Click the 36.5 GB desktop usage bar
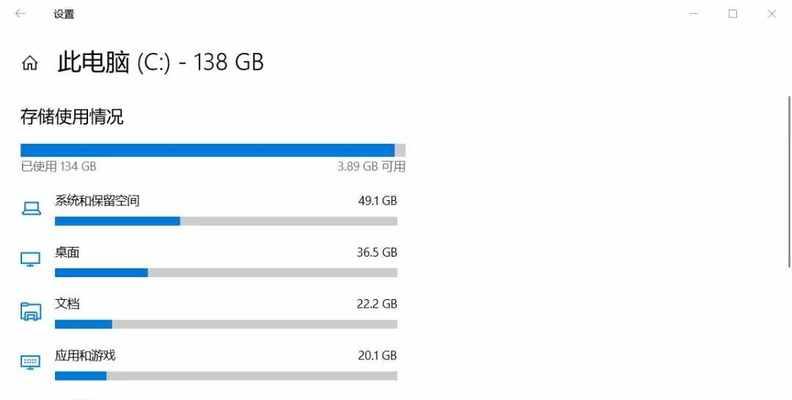Screen dimensions: 792x400 tap(226, 273)
